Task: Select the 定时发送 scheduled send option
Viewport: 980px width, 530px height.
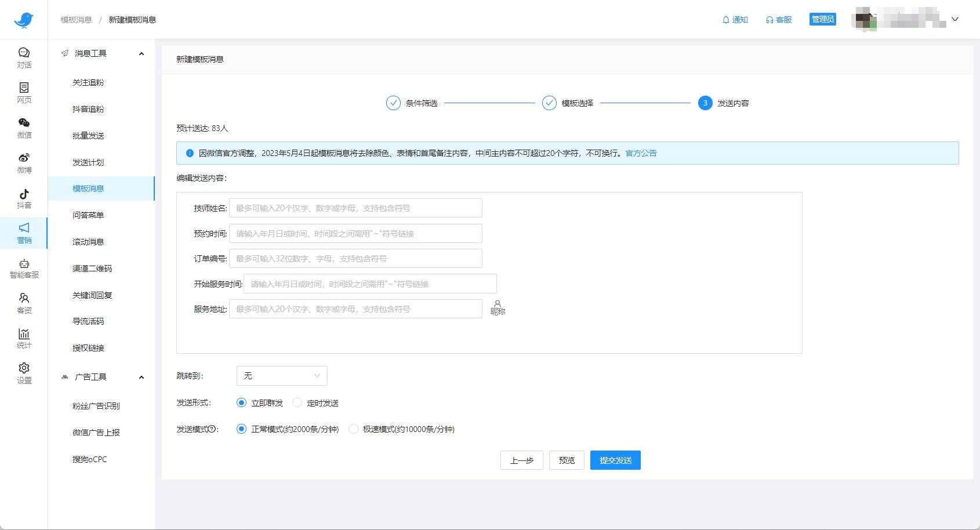Action: pyautogui.click(x=297, y=402)
